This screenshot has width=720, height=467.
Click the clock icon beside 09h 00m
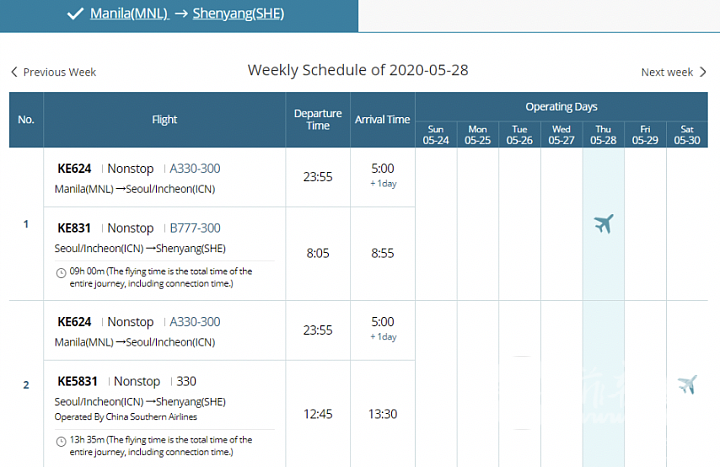click(61, 273)
